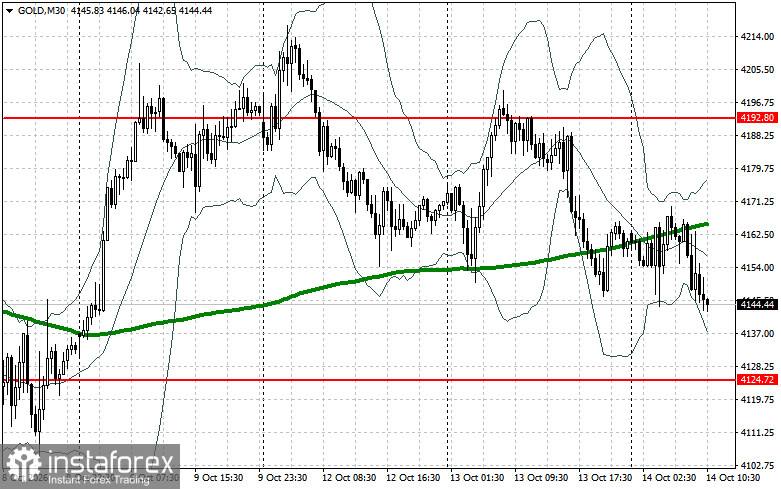The image size is (781, 489).
Task: Click the dropdown triangle next to GOLD,M30
Action: pos(9,10)
